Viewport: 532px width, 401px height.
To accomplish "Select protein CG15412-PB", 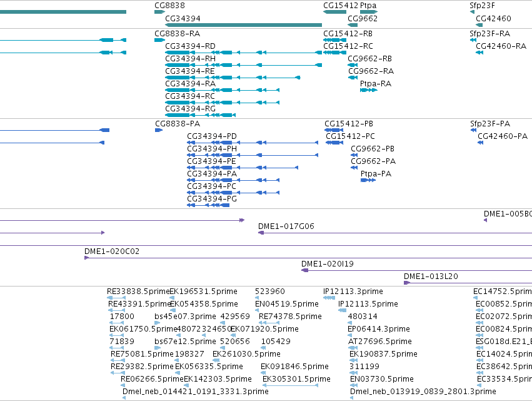I will (x=349, y=124).
